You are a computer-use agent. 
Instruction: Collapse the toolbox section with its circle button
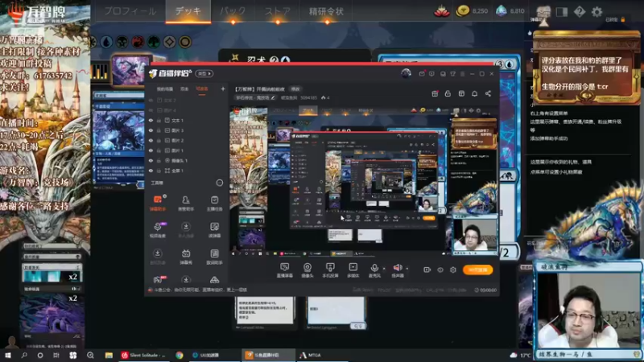pos(220,183)
